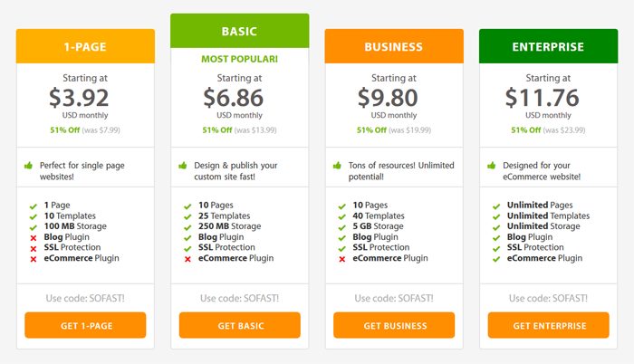
Task: Click the thumbs-up icon in Basic plan
Action: pos(183,166)
